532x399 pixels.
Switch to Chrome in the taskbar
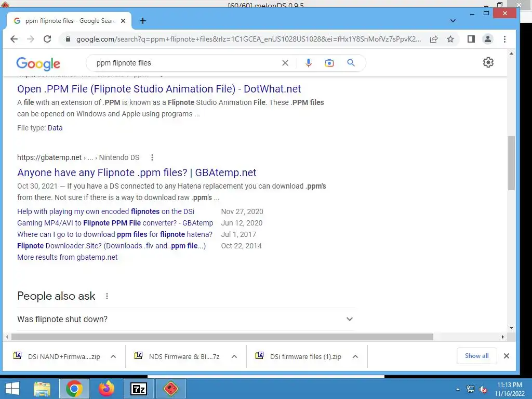pyautogui.click(x=74, y=389)
